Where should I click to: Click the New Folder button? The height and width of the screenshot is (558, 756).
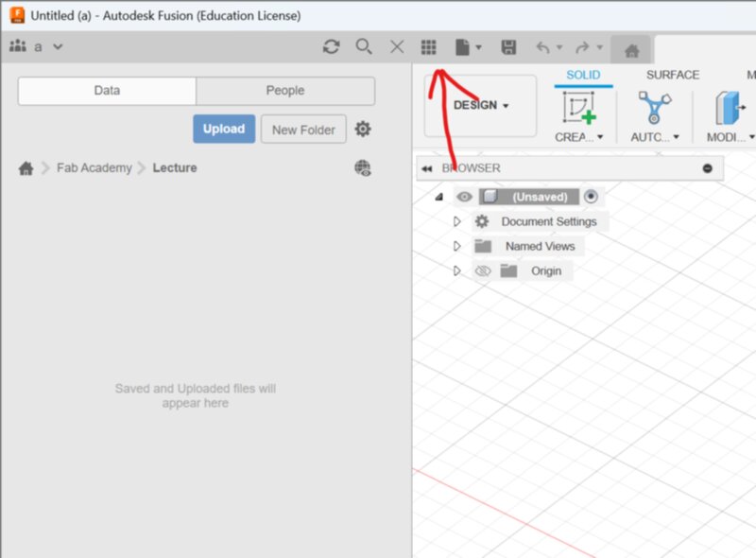[x=303, y=129]
